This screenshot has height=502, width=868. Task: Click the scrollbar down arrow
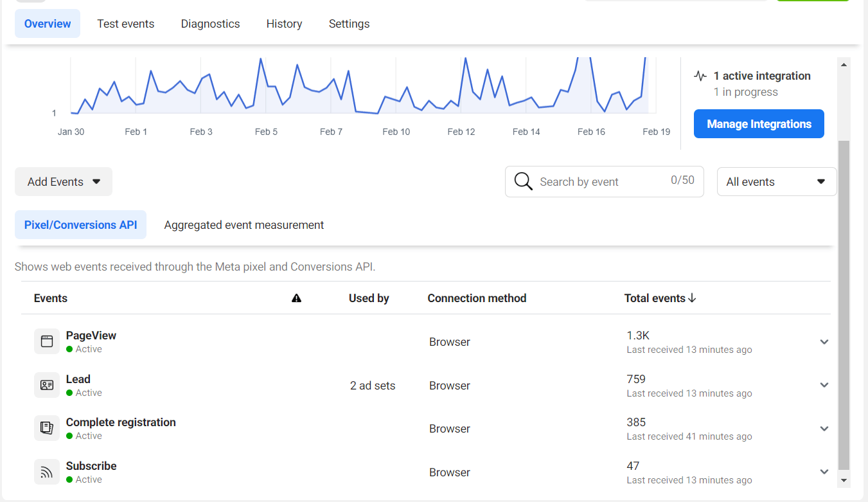[844, 480]
